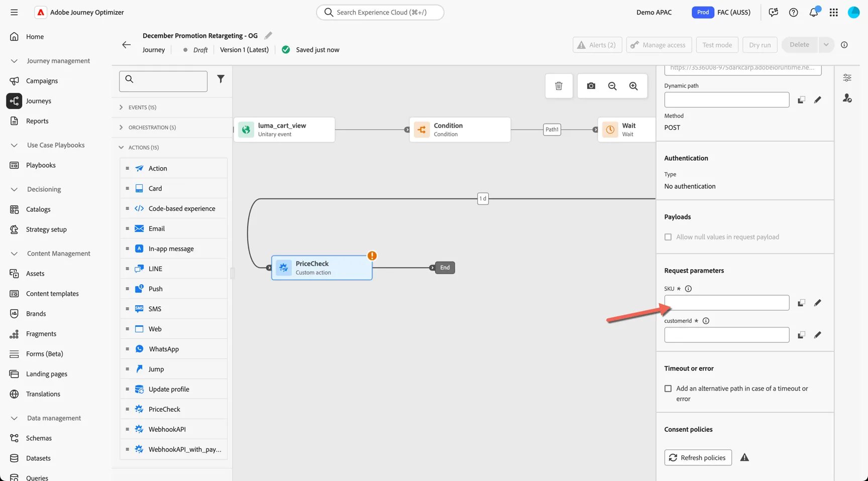Open the user profile avatar
The image size is (868, 481).
point(854,12)
